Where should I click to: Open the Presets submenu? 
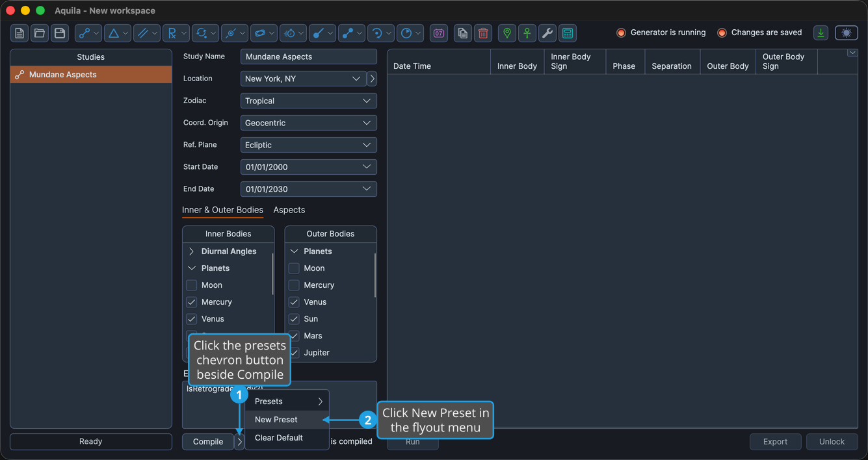pyautogui.click(x=287, y=402)
